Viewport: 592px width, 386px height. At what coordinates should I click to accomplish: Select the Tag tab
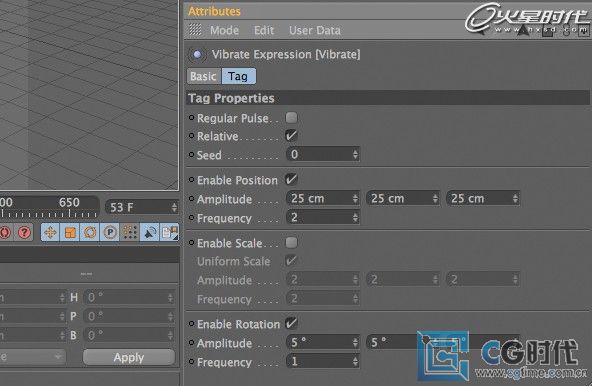pos(238,76)
